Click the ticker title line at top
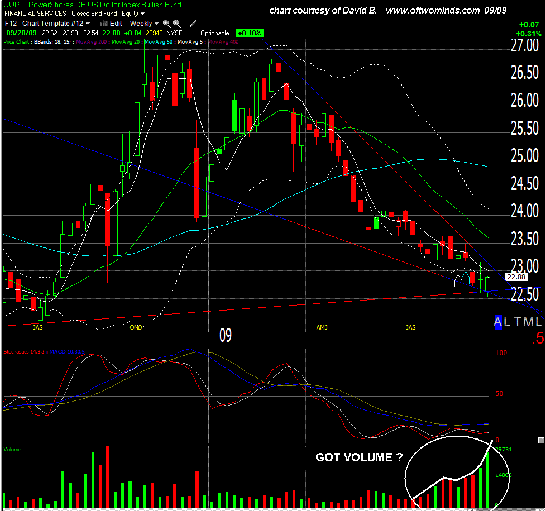 [93, 5]
